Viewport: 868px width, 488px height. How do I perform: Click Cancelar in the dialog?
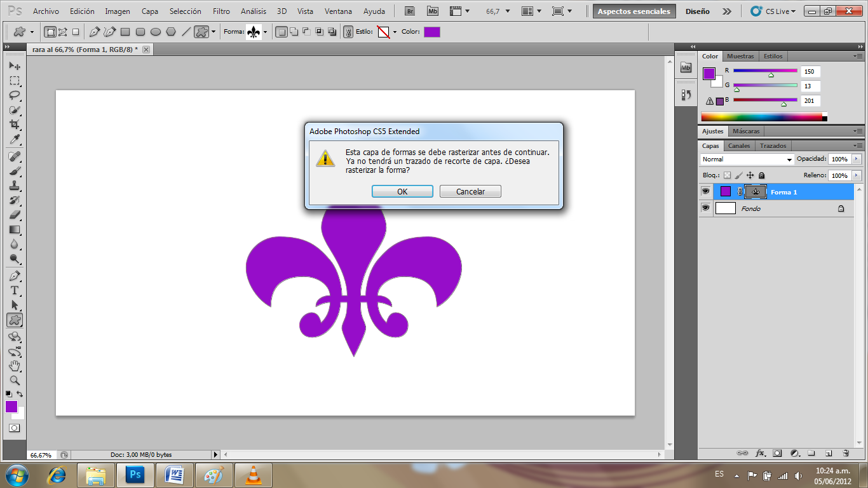point(470,191)
